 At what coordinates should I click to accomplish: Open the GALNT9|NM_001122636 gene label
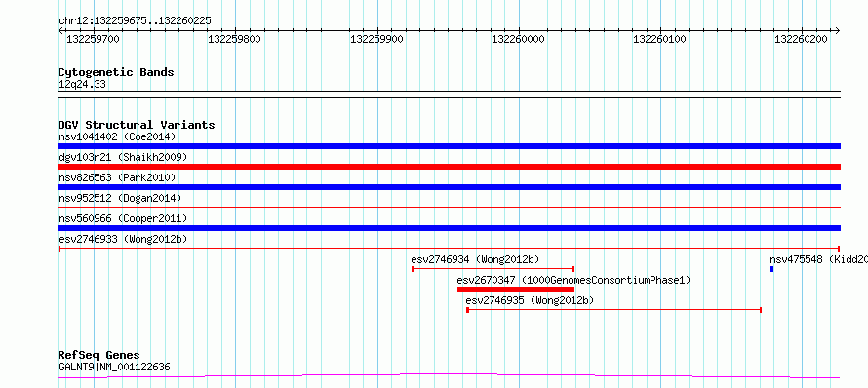point(114,367)
